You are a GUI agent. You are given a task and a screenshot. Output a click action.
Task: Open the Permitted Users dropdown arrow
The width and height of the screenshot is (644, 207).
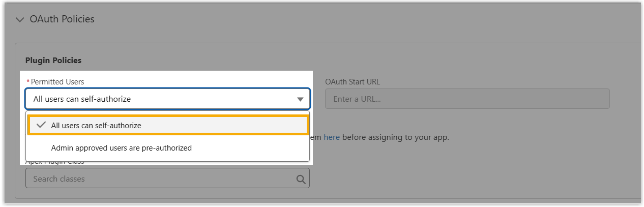click(300, 99)
